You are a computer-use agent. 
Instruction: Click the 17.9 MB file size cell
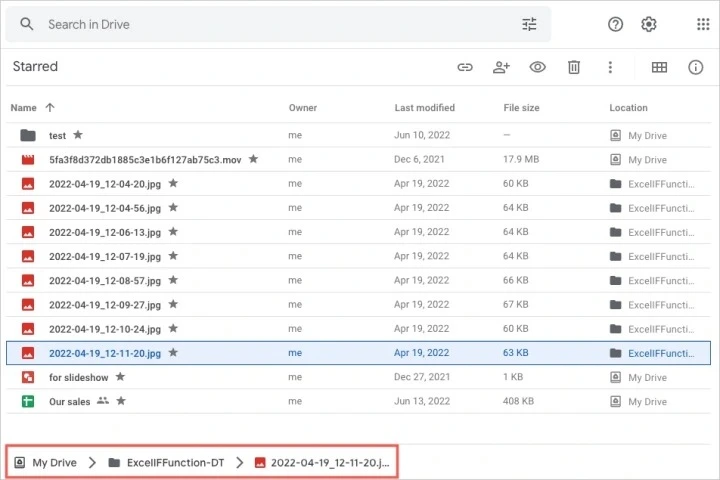pos(521,159)
